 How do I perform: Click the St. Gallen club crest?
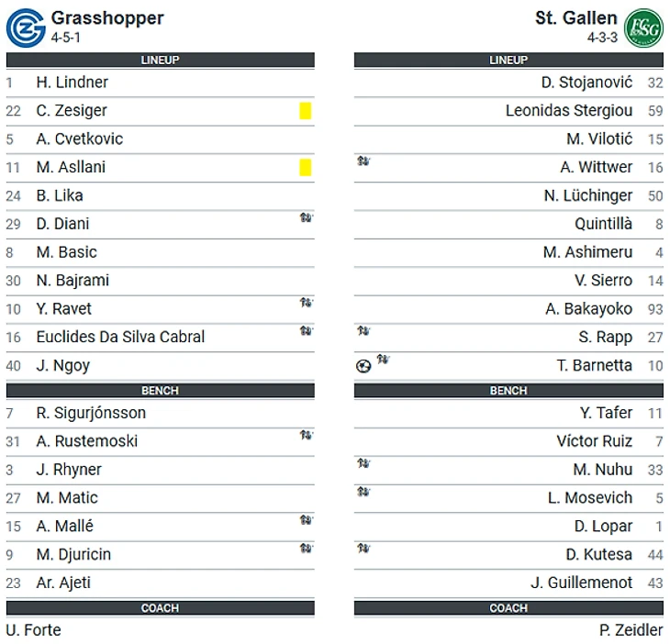pos(643,28)
